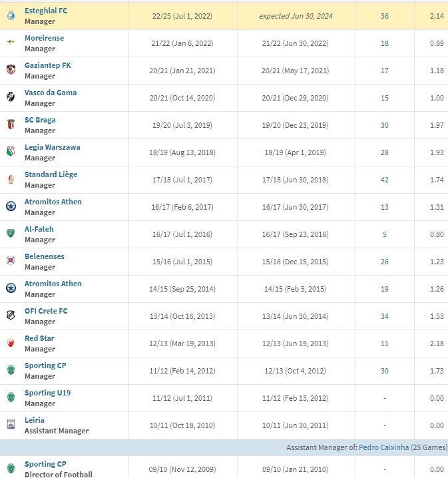The image size is (448, 478).
Task: Open Atromitos Athen link in 14/15 row
Action: click(53, 284)
